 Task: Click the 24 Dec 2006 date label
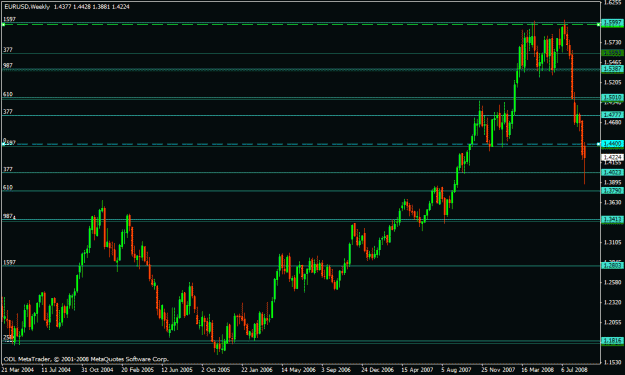(x=377, y=370)
